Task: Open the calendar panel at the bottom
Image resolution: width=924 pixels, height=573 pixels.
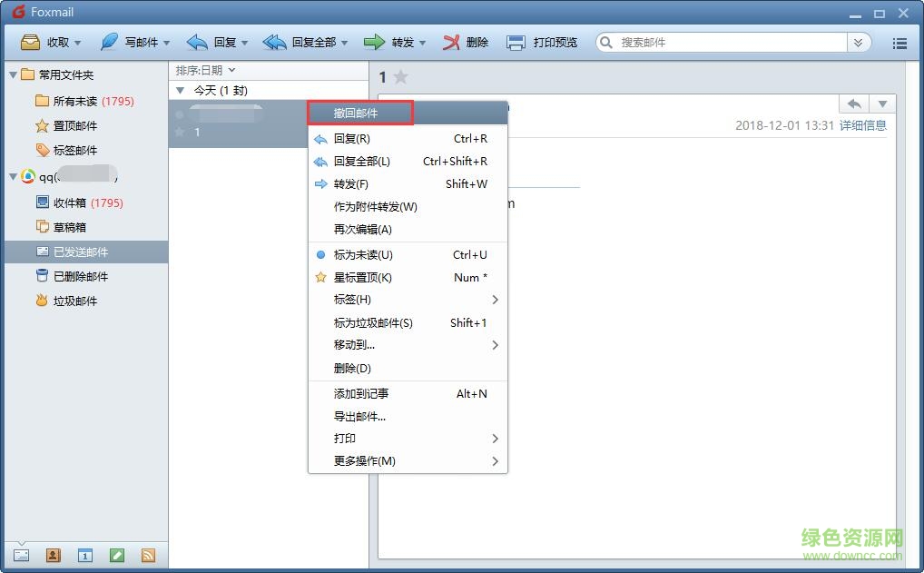Action: pyautogui.click(x=84, y=554)
